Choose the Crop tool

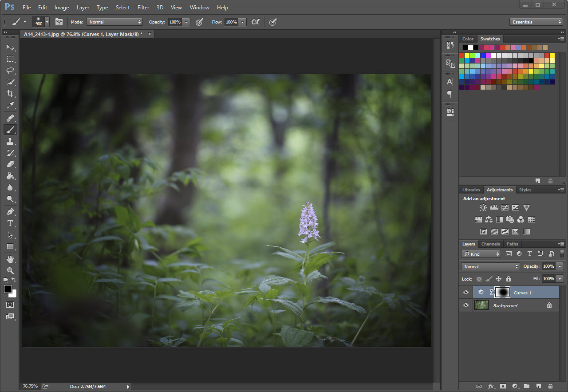click(10, 94)
